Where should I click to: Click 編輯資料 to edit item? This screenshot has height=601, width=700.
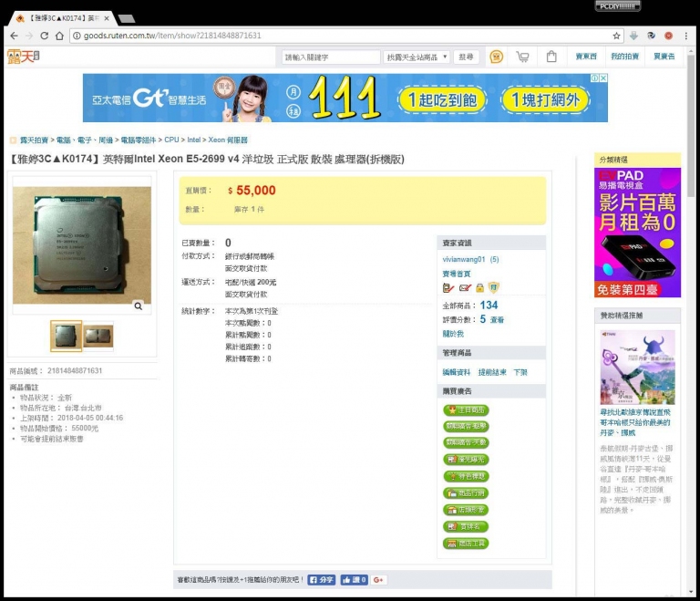tap(457, 372)
